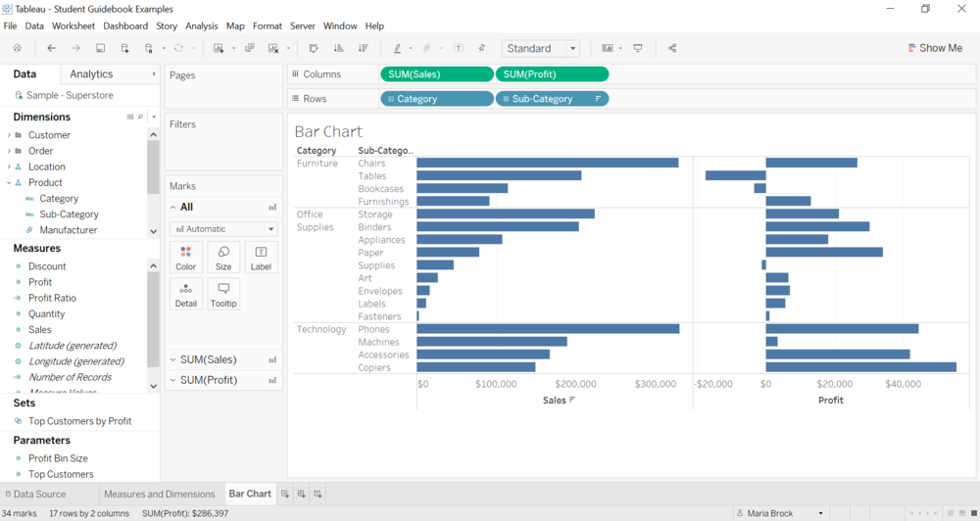The height and width of the screenshot is (521, 980).
Task: Click the sort ascending toolbar icon
Action: pyautogui.click(x=338, y=48)
